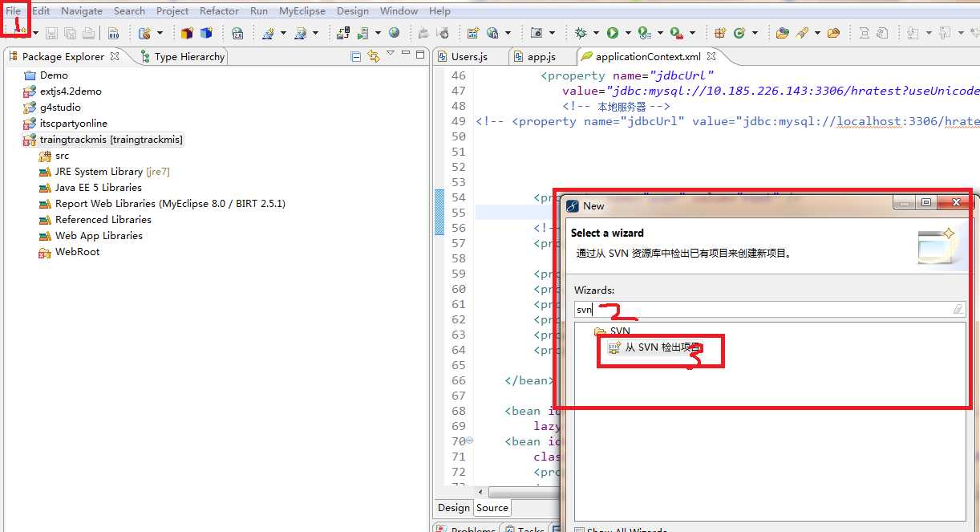Screen dimensions: 980x532
Task: Switch to Design editor tab
Action: click(x=453, y=507)
